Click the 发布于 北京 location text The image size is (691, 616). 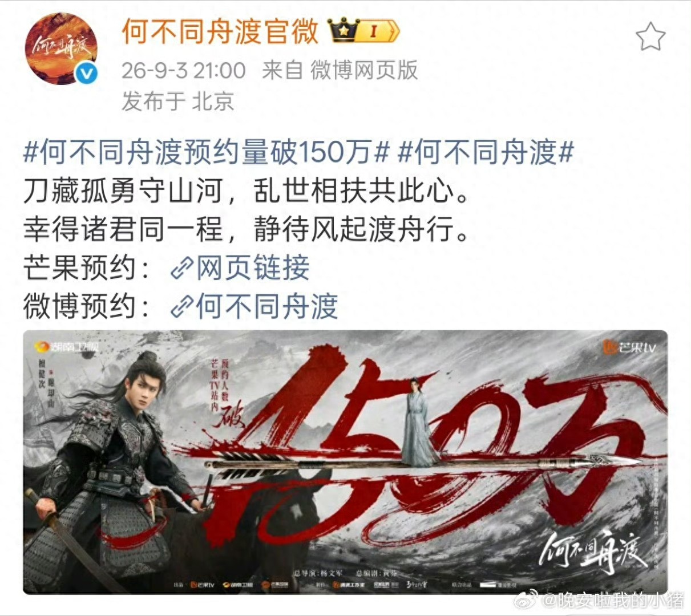point(178,102)
